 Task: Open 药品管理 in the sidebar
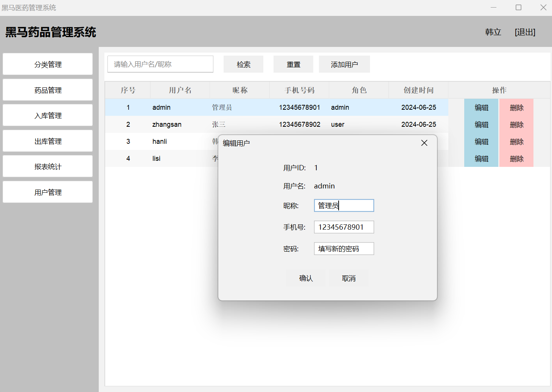(x=48, y=90)
